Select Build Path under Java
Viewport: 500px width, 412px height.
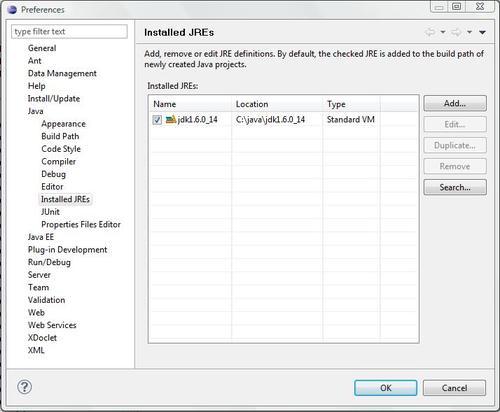point(60,136)
